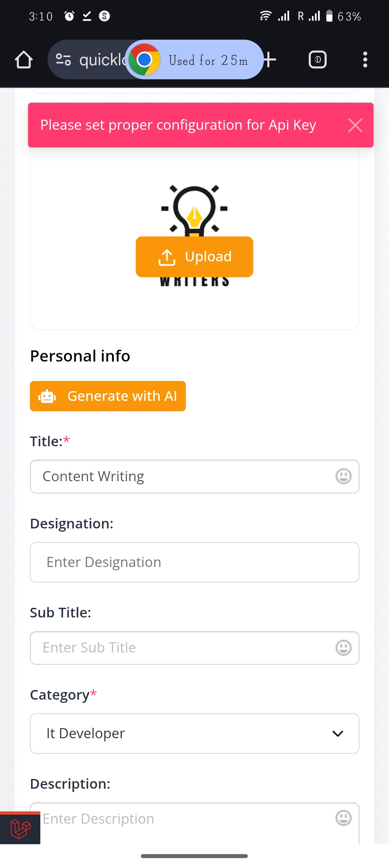Viewport: 389px width, 868px height.
Task: Open the Laravel debug bar icon
Action: (x=20, y=828)
